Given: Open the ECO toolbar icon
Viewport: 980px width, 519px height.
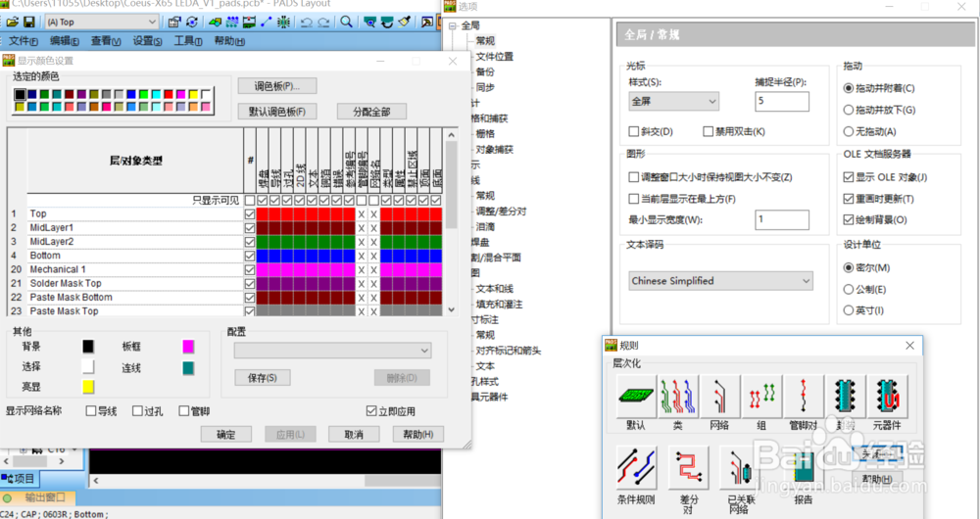Looking at the screenshot, I should tap(267, 23).
